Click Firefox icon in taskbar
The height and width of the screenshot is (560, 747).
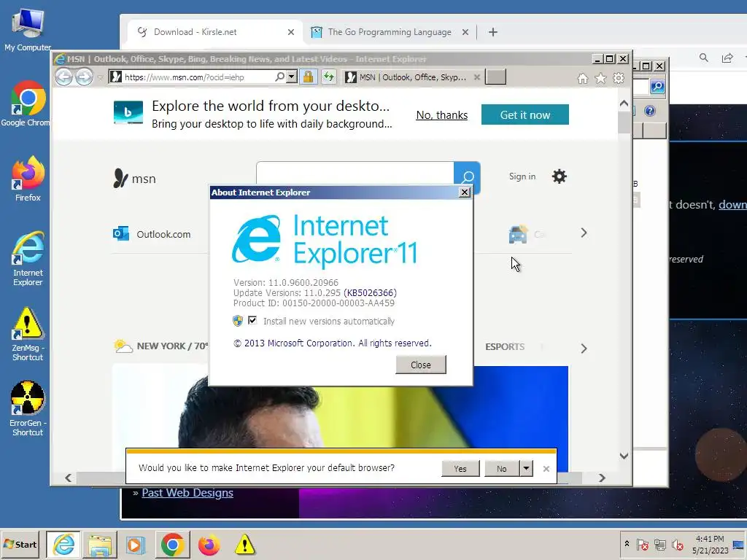(x=209, y=544)
